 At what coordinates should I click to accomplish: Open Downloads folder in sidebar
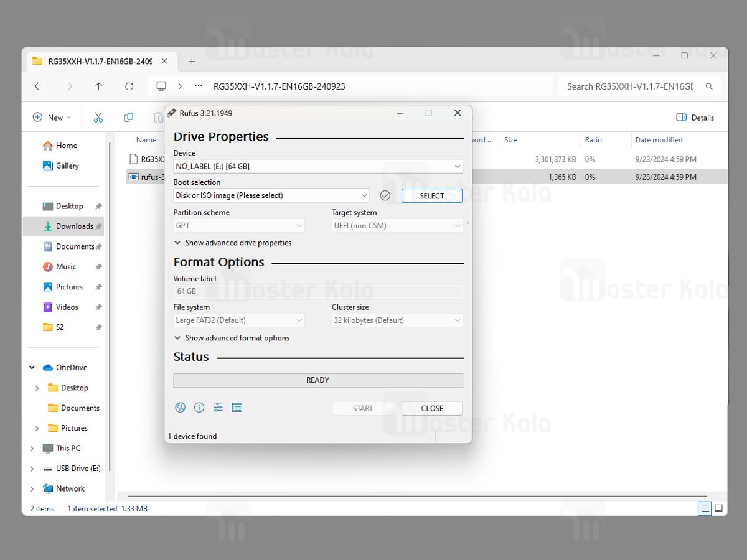pyautogui.click(x=63, y=226)
